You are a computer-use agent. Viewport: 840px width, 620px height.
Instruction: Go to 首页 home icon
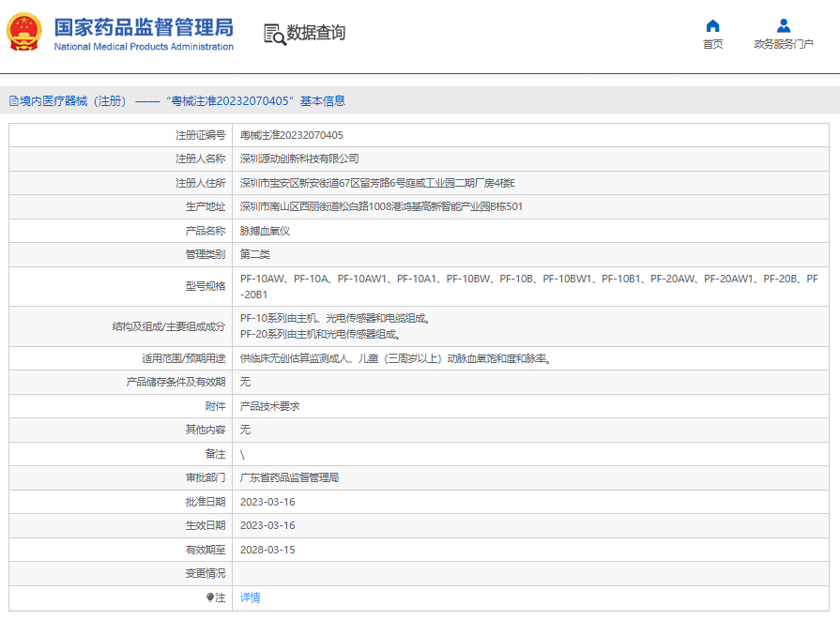712,25
